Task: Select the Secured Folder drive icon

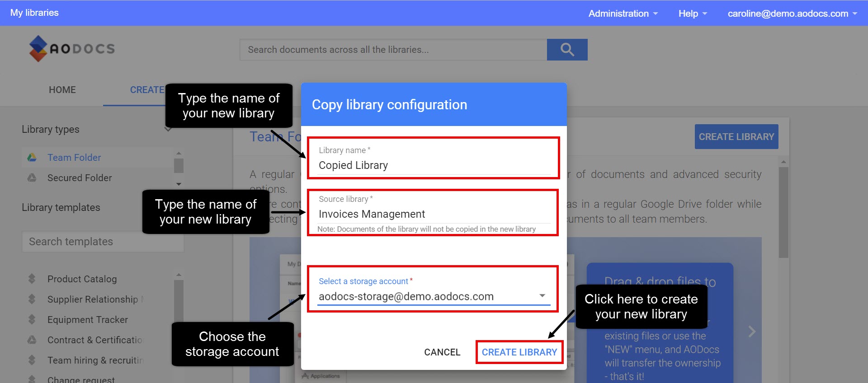Action: (x=32, y=177)
